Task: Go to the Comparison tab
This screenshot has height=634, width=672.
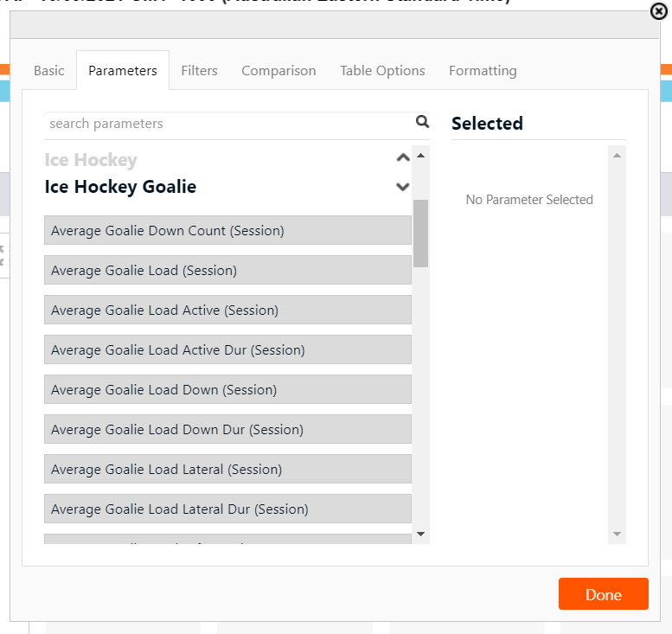Action: point(278,70)
